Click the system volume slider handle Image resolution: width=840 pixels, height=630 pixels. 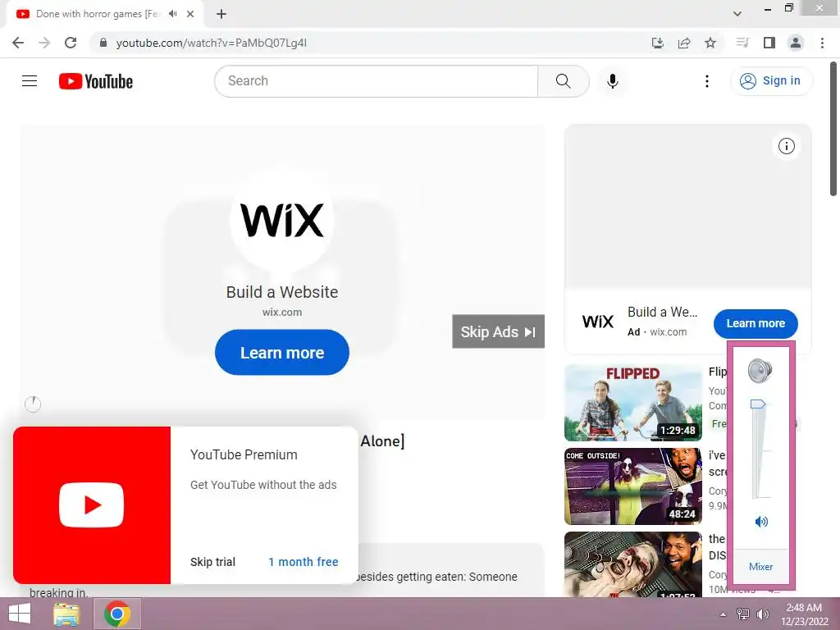(758, 404)
